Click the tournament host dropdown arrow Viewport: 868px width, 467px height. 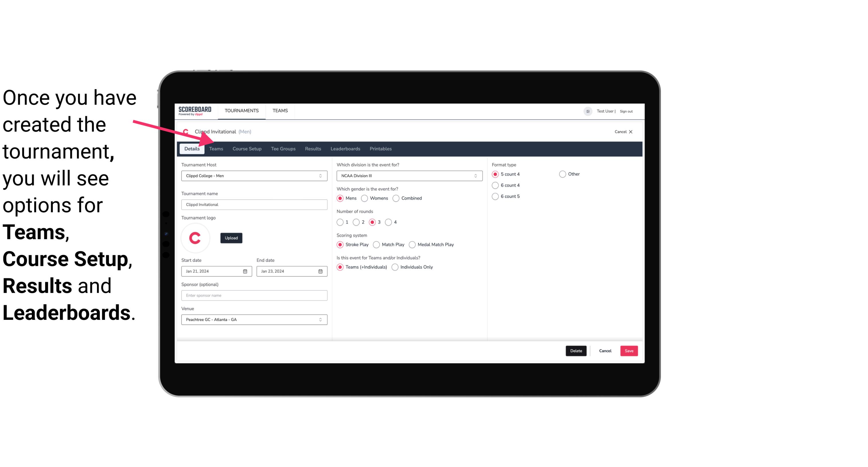tap(321, 176)
